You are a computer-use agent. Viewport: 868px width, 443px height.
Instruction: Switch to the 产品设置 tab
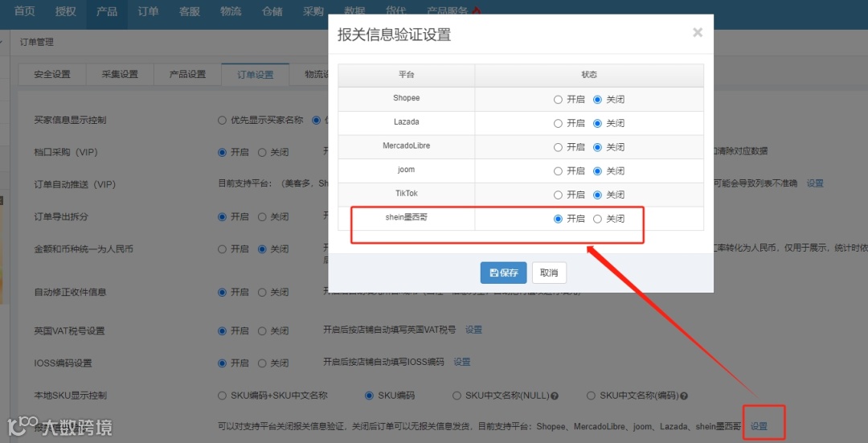pos(187,74)
